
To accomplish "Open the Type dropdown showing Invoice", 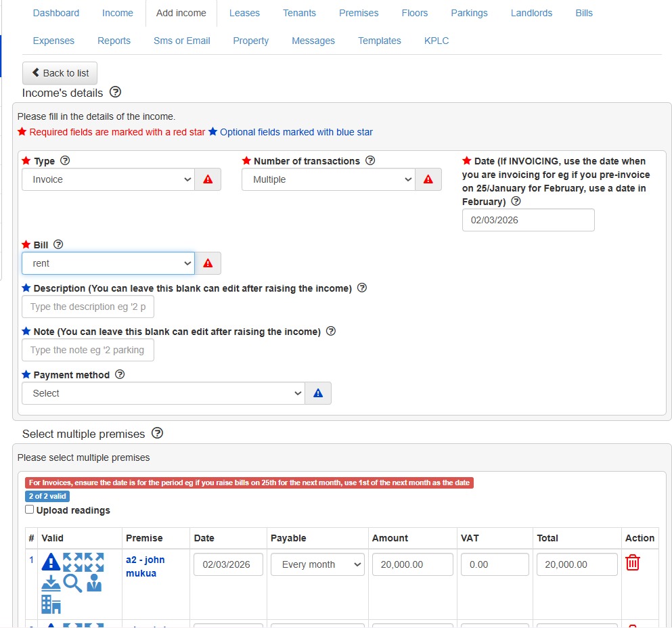I will (x=108, y=179).
